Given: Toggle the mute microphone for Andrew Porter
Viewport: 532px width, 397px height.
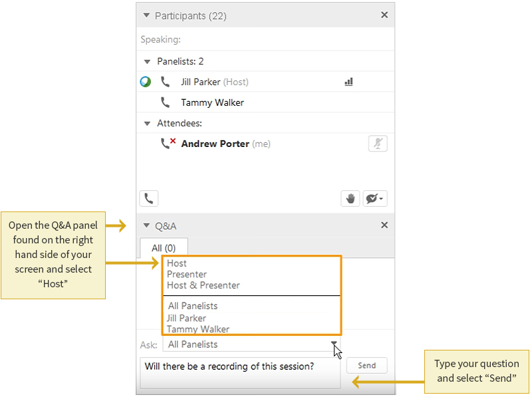Looking at the screenshot, I should (x=378, y=144).
